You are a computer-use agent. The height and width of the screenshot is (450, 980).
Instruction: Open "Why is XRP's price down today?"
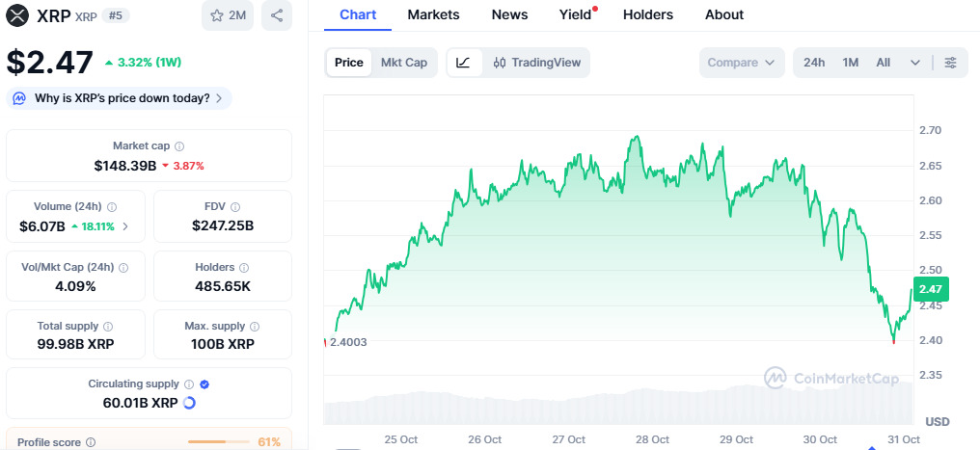120,98
